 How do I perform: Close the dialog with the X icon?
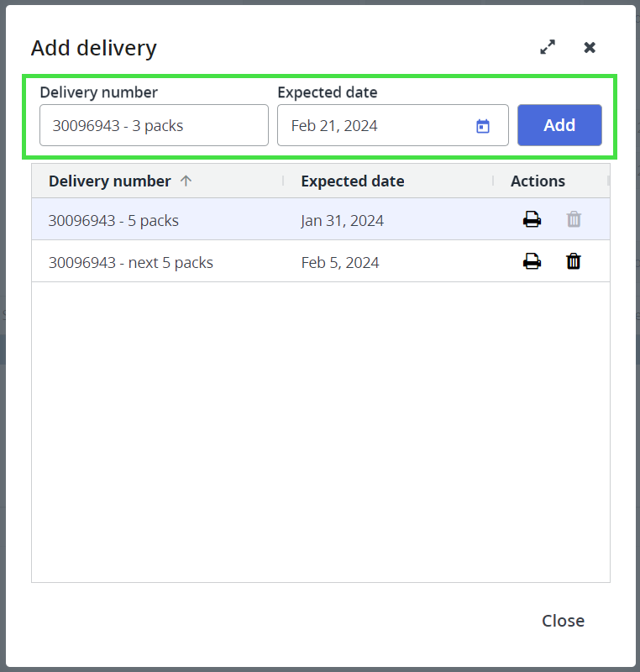coord(590,48)
